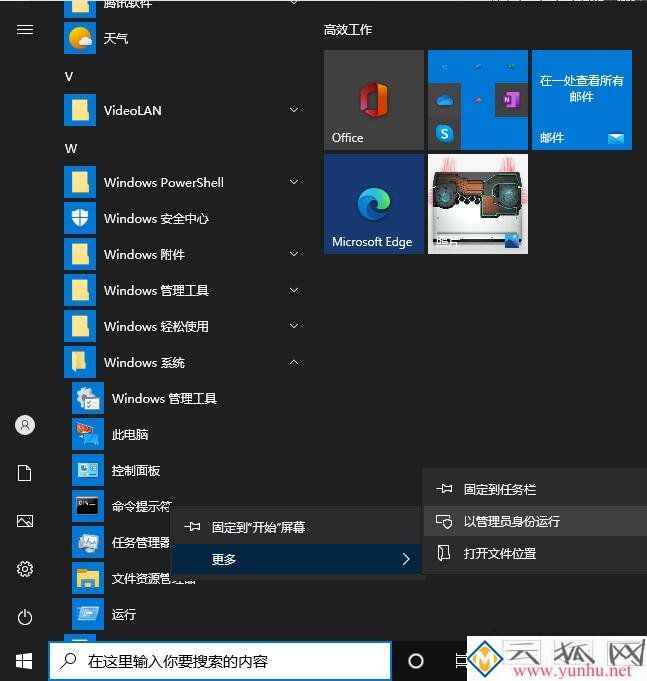Viewport: 647px width, 681px height.
Task: Choose 以管理员身份运行
Action: pyautogui.click(x=535, y=521)
